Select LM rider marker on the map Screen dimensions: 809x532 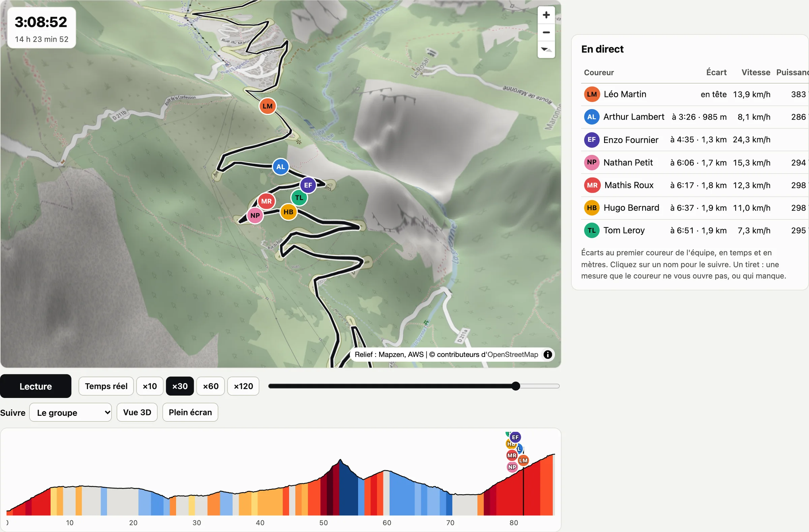point(268,106)
